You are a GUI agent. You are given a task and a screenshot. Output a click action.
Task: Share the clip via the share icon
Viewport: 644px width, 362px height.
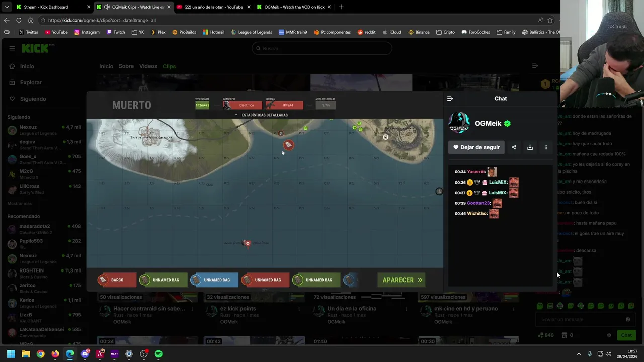[514, 147]
